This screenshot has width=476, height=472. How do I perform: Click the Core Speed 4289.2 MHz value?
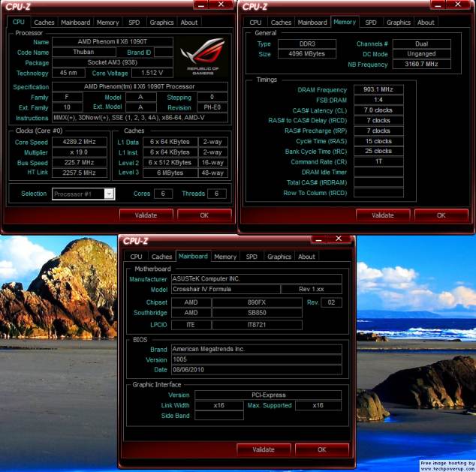(x=80, y=142)
